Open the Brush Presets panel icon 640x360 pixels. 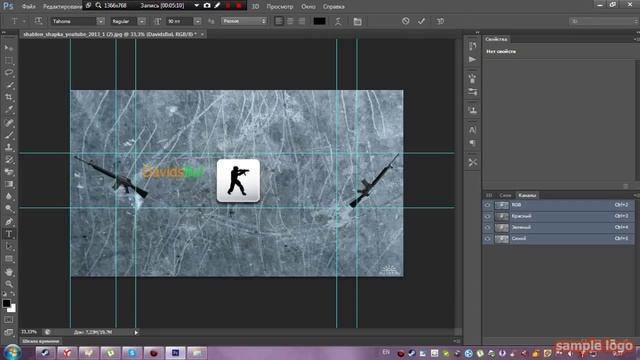click(473, 78)
